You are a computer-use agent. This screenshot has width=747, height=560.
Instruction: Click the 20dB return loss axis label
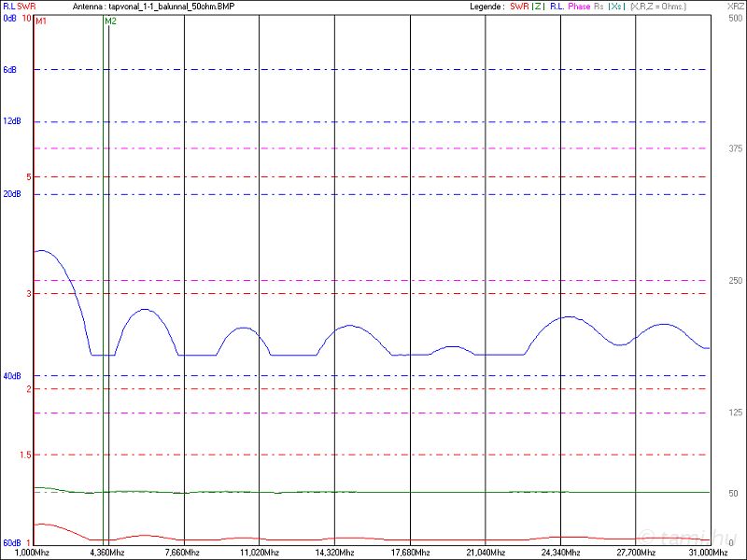11,194
